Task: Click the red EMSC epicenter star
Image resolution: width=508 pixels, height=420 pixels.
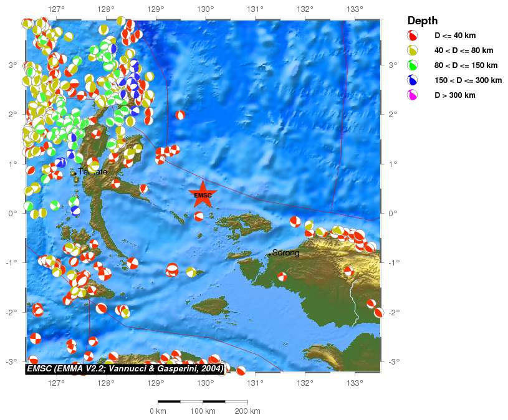Action: click(203, 193)
